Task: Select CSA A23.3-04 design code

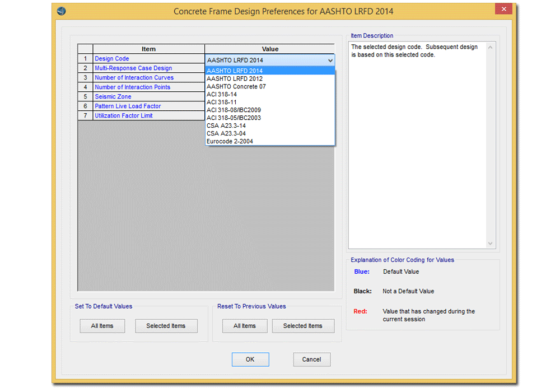Action: tap(270, 133)
